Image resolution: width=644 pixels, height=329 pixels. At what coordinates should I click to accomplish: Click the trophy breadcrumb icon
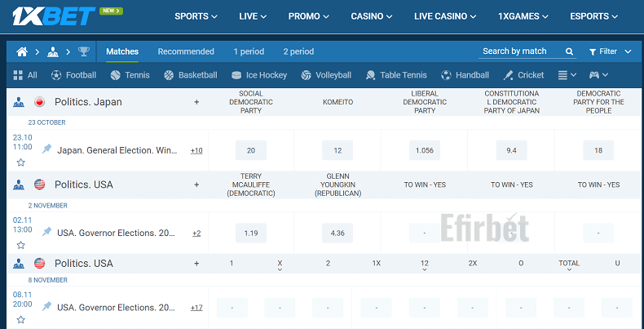pos(83,51)
